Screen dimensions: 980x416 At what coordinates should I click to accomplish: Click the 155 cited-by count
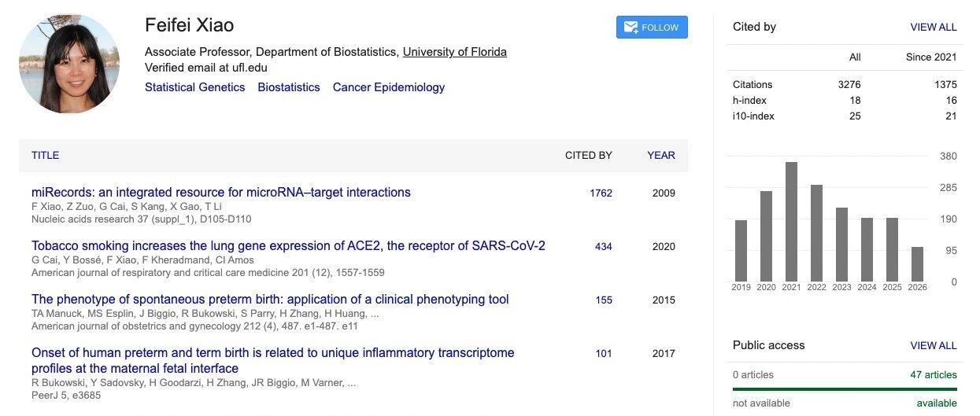pyautogui.click(x=604, y=300)
